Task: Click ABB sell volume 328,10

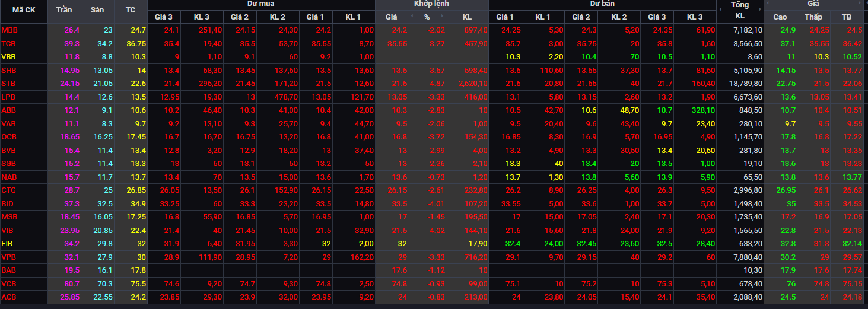Action: click(x=703, y=110)
